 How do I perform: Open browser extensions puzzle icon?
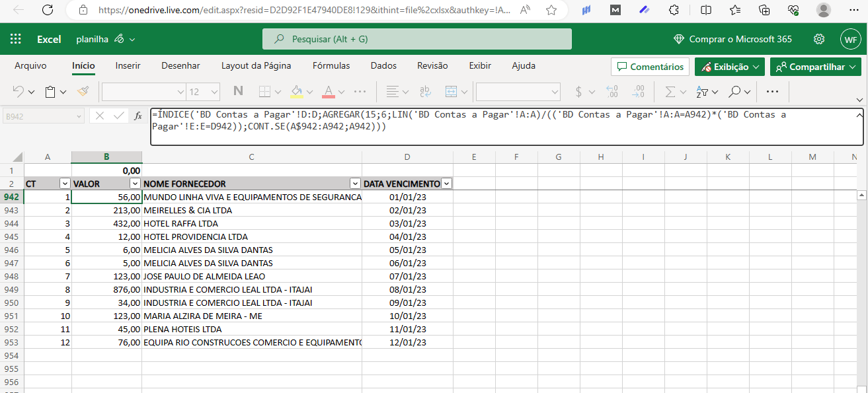click(674, 10)
